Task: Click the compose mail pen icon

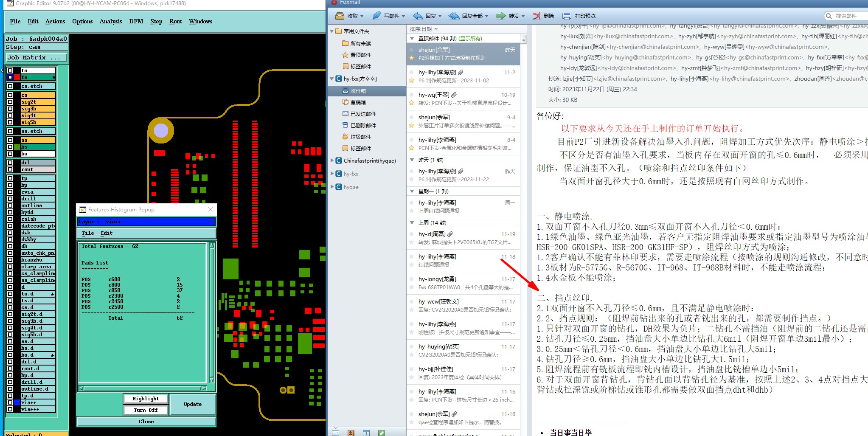Action: click(376, 16)
